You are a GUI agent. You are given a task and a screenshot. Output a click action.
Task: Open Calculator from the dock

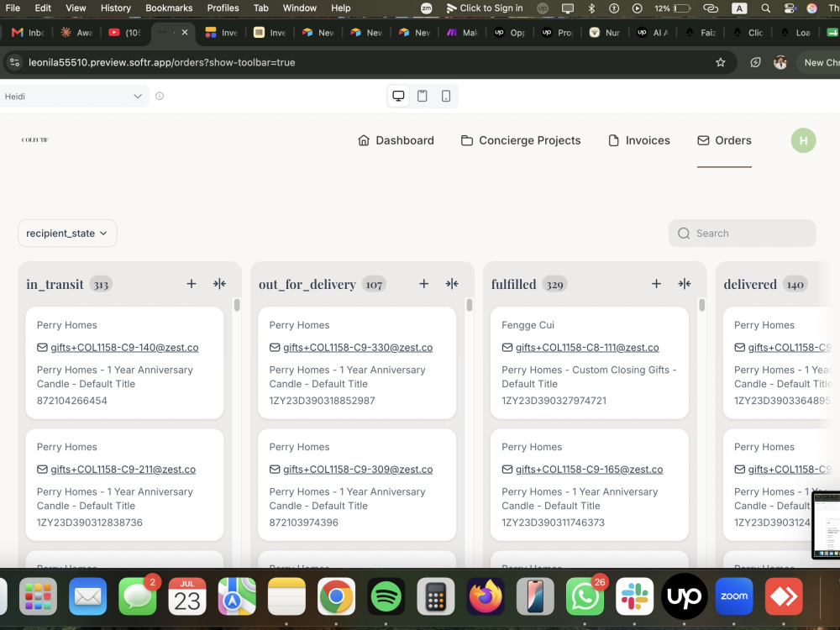click(x=435, y=596)
